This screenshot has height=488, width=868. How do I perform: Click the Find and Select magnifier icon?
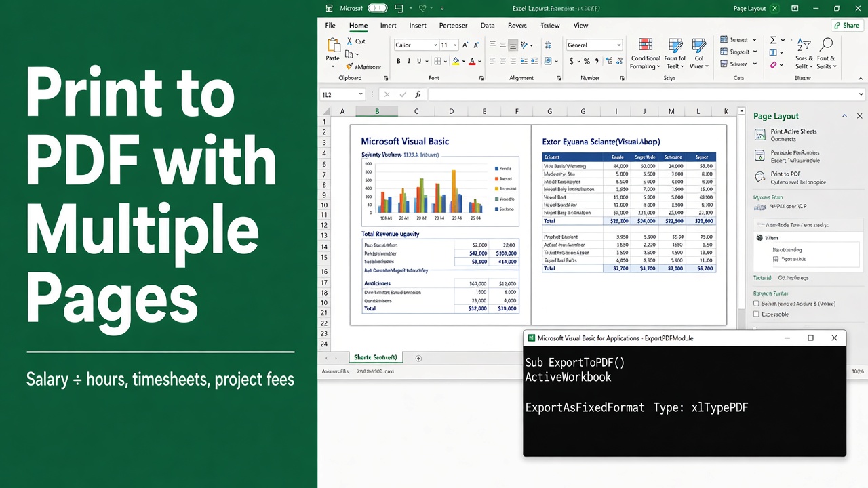pyautogui.click(x=826, y=45)
